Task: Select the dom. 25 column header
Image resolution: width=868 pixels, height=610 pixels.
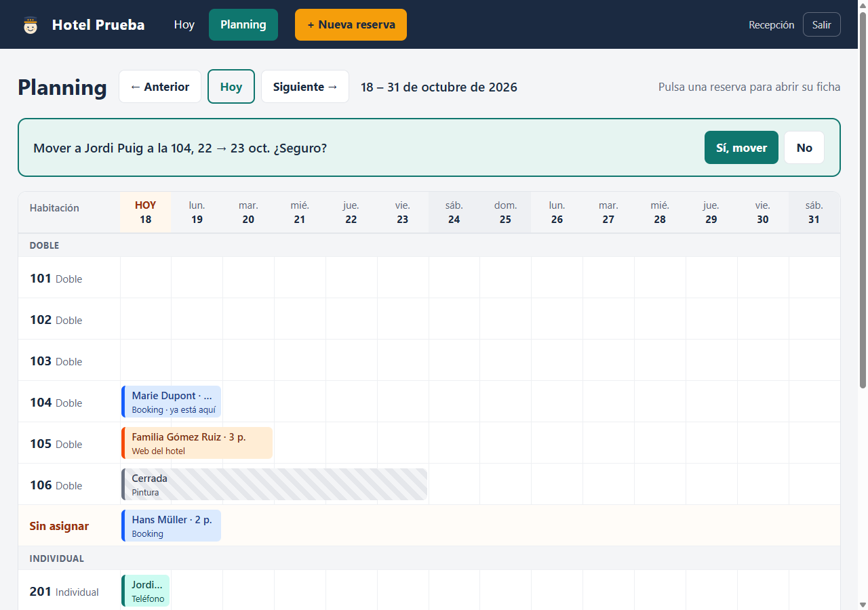Action: coord(505,212)
